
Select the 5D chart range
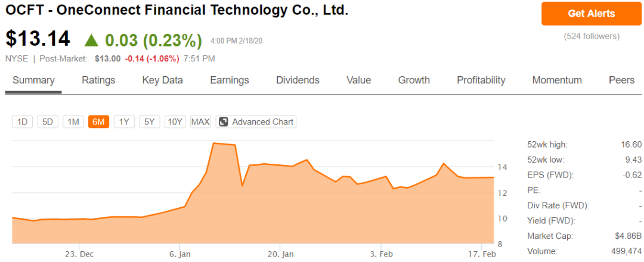coord(48,122)
